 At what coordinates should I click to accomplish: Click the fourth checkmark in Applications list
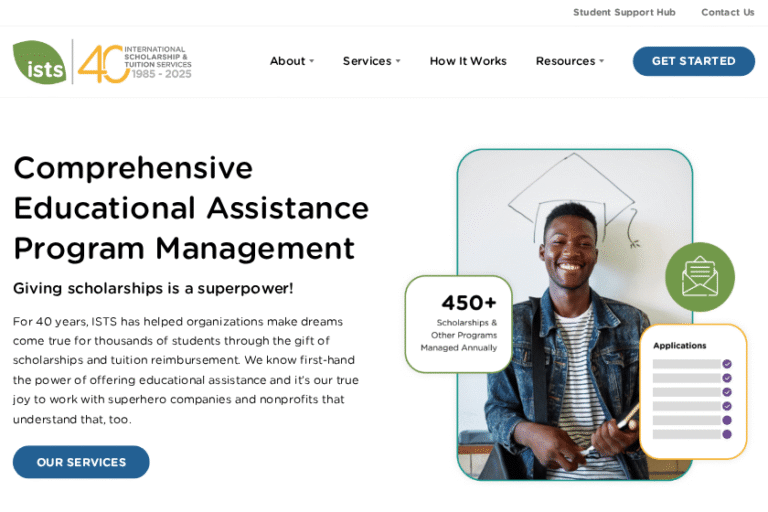727,406
